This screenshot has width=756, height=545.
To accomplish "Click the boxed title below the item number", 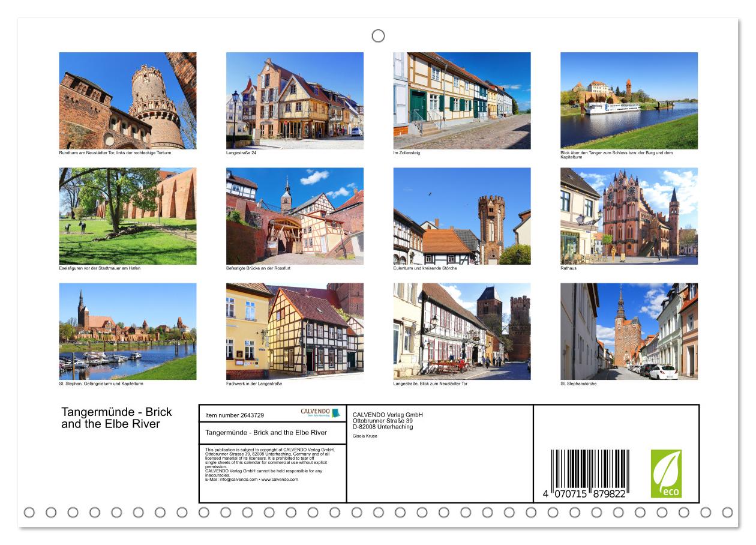I will [266, 432].
